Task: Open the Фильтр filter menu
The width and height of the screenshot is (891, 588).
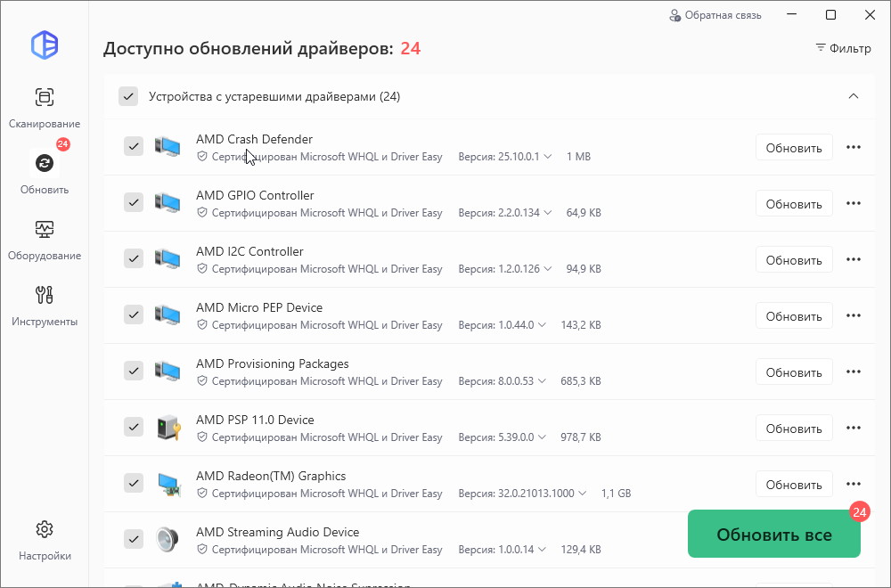Action: tap(843, 48)
